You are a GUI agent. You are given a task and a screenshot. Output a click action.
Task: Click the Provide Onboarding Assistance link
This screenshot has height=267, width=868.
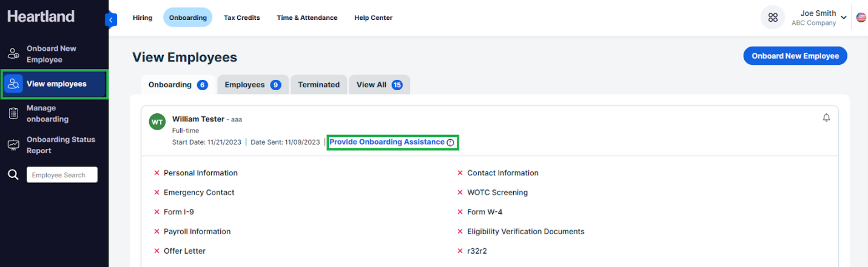tap(387, 142)
